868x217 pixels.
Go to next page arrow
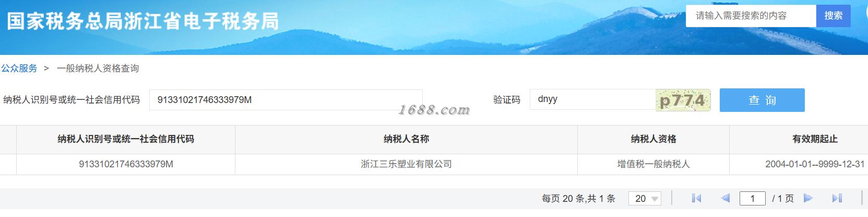[808, 198]
